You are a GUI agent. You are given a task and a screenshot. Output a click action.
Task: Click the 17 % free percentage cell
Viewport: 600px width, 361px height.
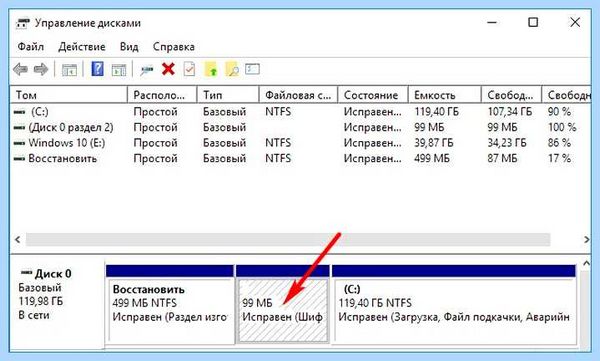(559, 158)
